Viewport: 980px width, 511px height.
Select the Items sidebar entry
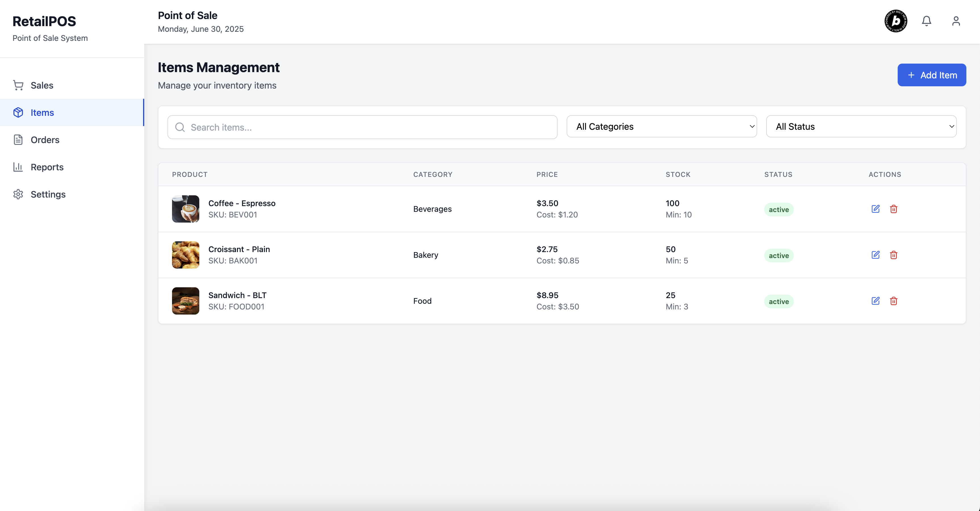point(42,113)
